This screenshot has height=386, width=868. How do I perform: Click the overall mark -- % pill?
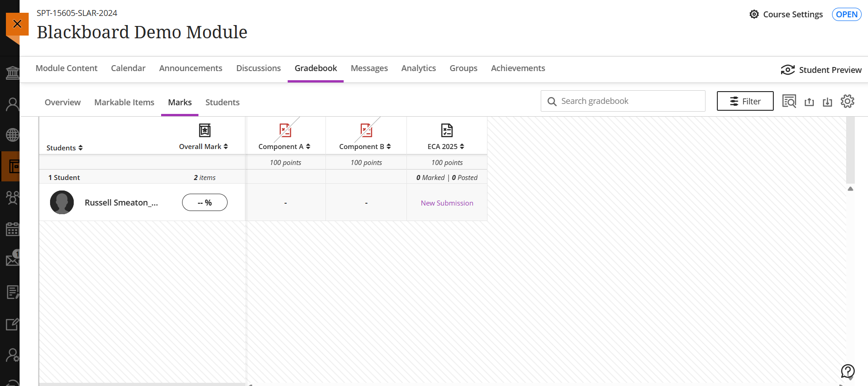pos(205,202)
